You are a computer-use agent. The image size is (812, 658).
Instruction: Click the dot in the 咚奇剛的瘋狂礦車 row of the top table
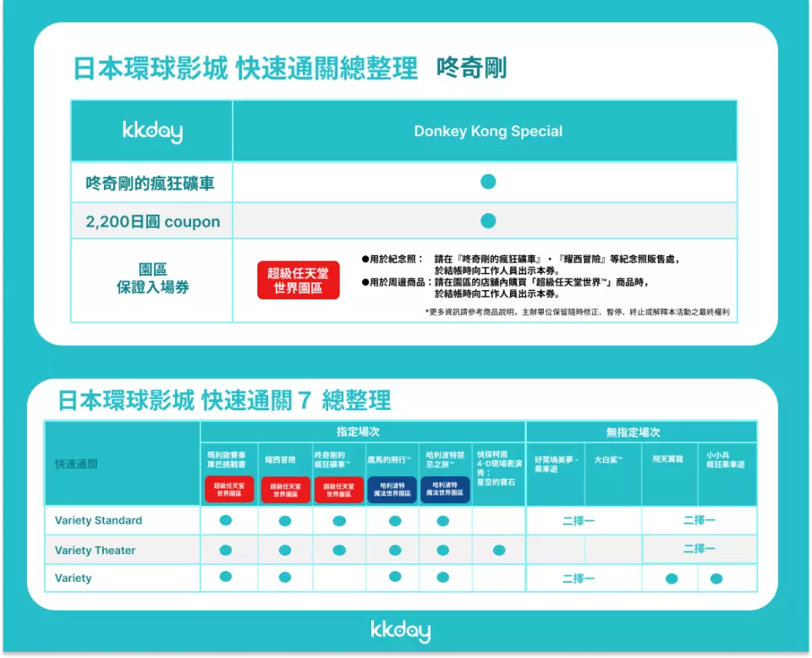point(488,182)
